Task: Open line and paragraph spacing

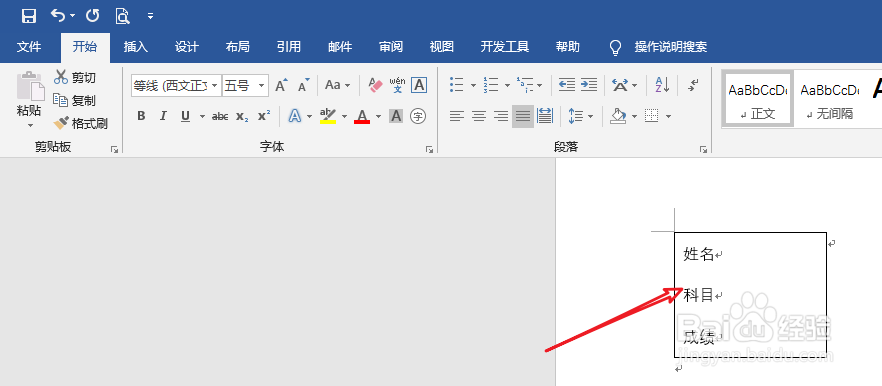Action: (575, 116)
